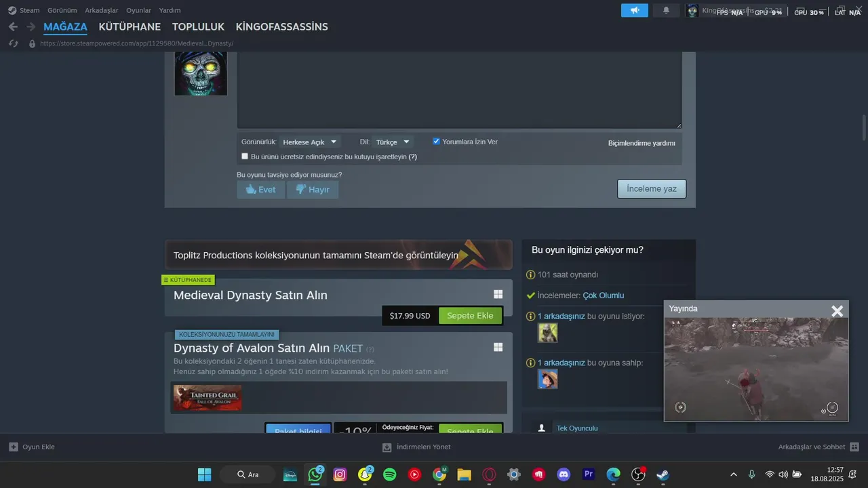Open WhatsApp from the taskbar
Screen dimensions: 868x488
pyautogui.click(x=315, y=474)
